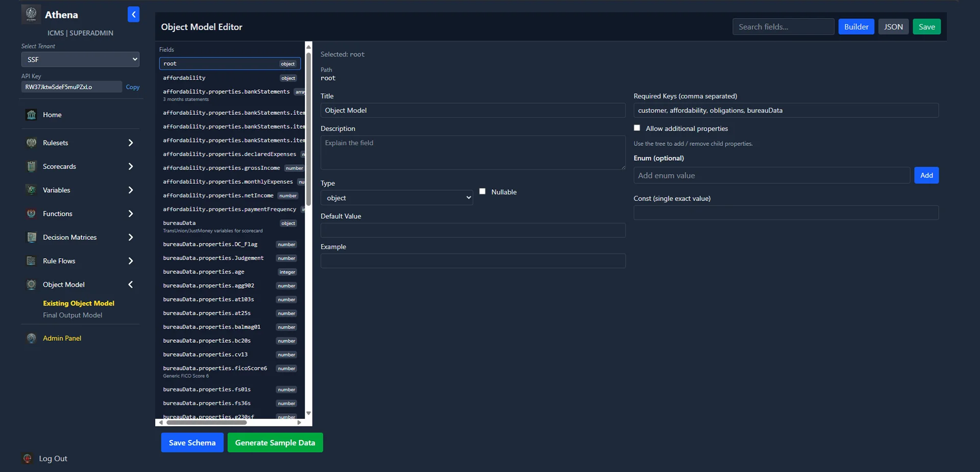Enable the Nullable checkbox
Viewport: 980px width, 472px height.
coord(482,191)
